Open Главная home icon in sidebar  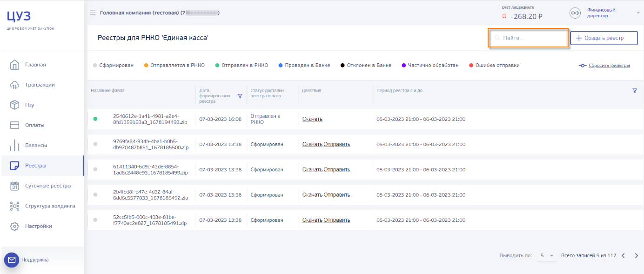(x=14, y=65)
